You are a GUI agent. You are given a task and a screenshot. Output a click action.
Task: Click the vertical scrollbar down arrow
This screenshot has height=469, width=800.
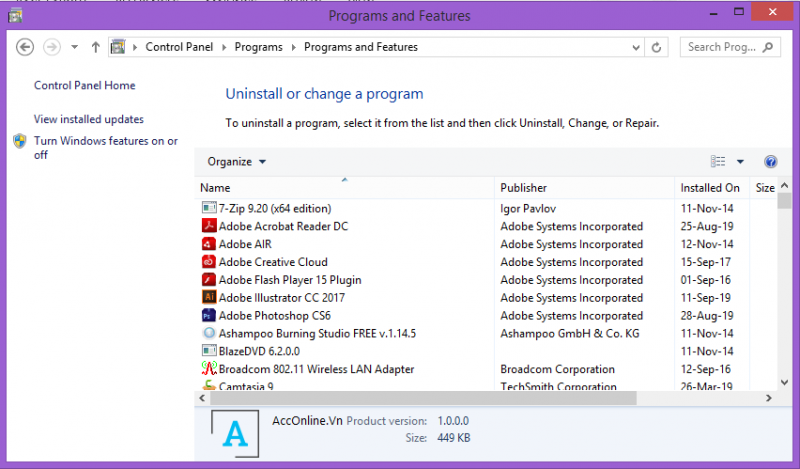785,383
